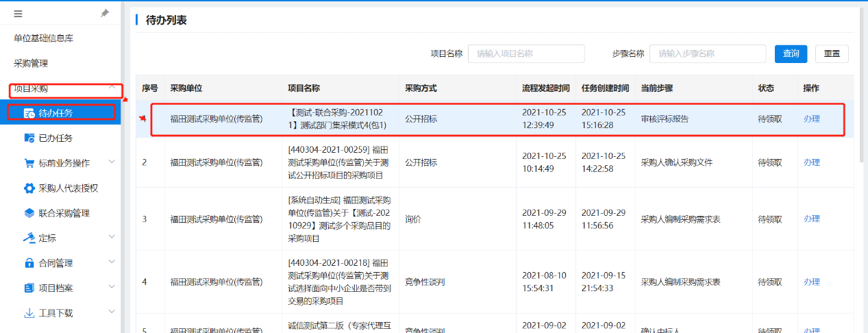Open the 单位基础信息库 menu
This screenshot has width=868, height=333.
click(x=44, y=38)
